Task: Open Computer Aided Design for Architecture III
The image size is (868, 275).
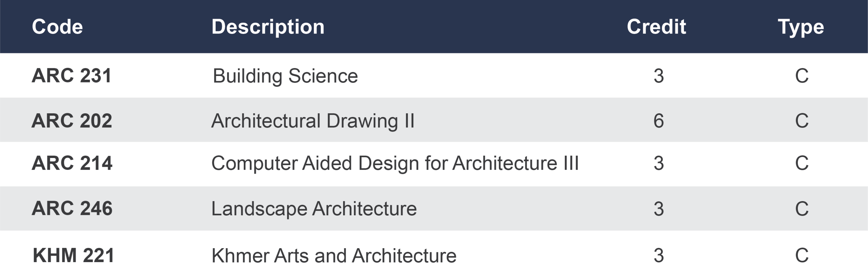Action: [395, 163]
